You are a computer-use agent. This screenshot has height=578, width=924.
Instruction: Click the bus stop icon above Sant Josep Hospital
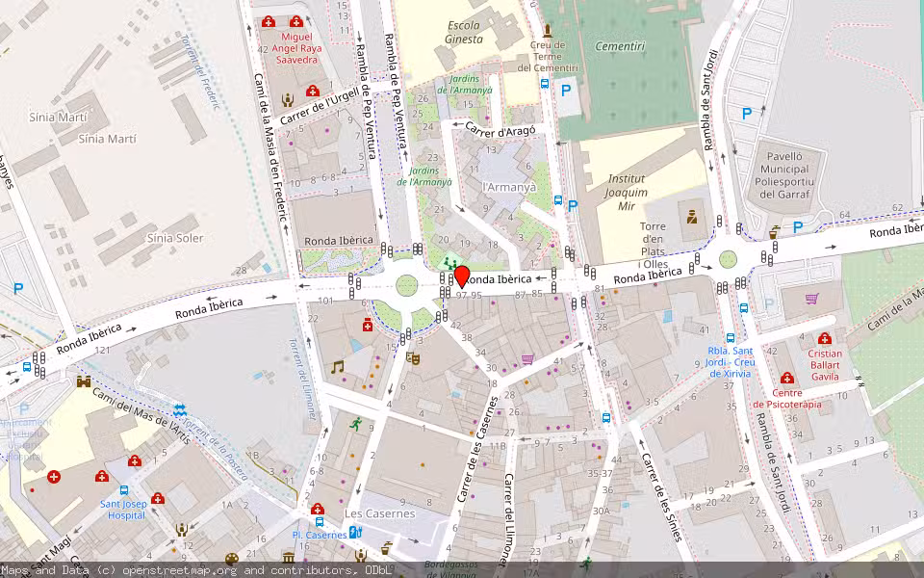124,490
